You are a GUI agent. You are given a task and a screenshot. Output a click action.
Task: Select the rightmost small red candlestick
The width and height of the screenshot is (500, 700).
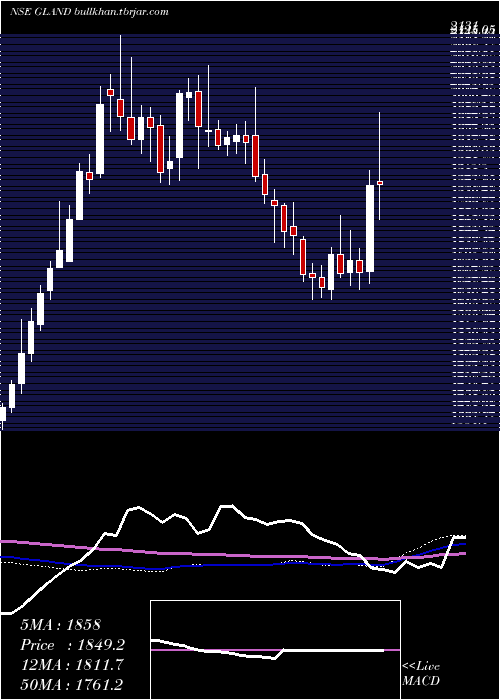(380, 183)
